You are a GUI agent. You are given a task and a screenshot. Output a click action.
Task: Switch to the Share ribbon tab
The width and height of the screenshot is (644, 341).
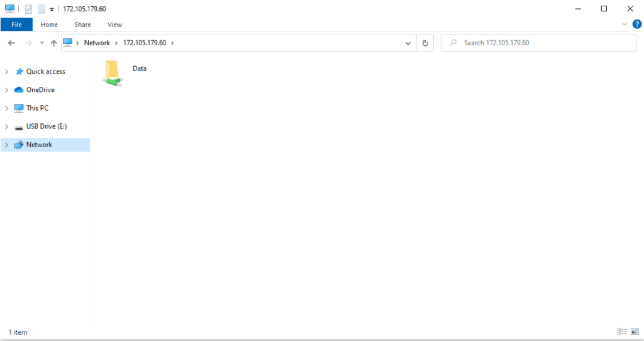tap(82, 25)
